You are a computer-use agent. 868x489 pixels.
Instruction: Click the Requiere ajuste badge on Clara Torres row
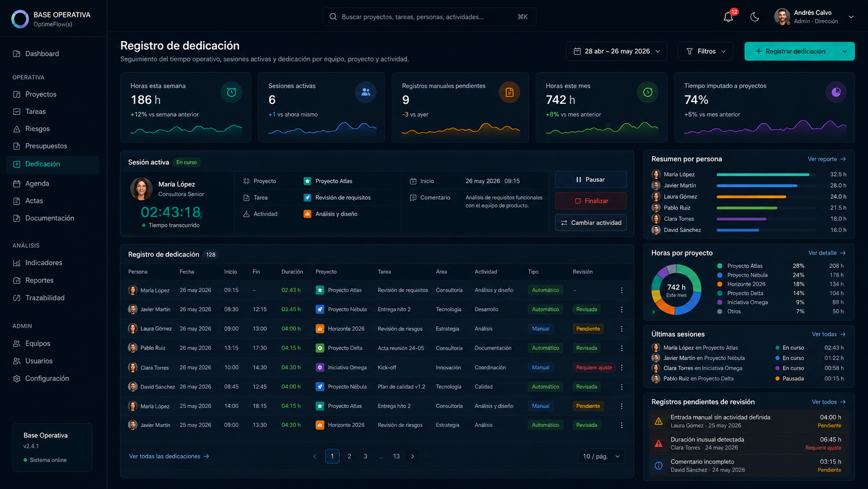(x=594, y=367)
